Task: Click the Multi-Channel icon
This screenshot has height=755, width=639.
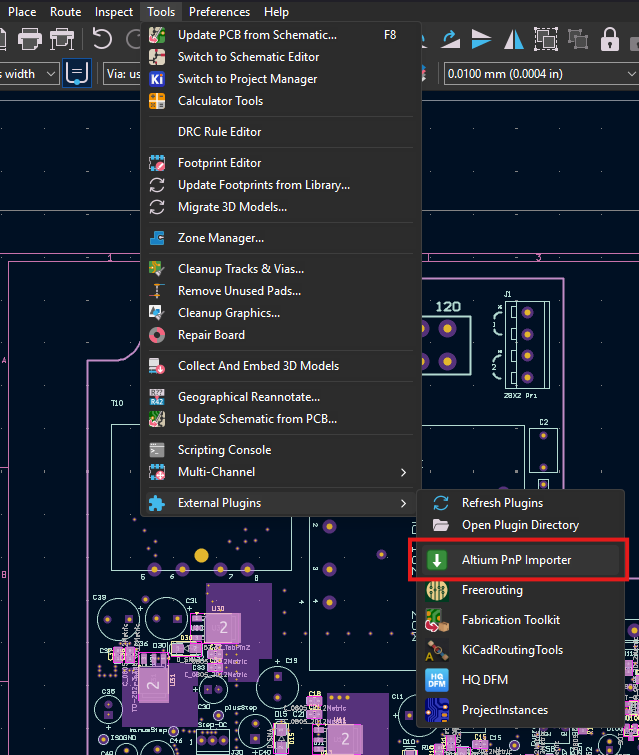Action: click(x=157, y=472)
